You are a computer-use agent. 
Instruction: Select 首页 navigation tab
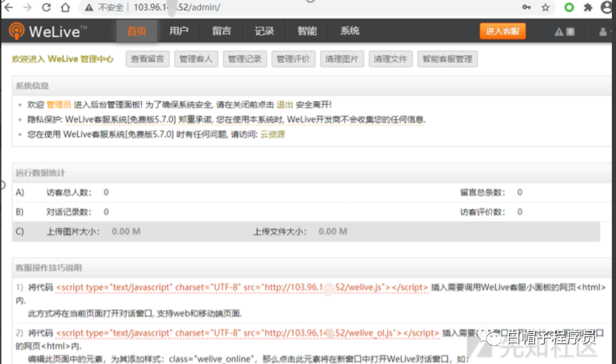(137, 31)
